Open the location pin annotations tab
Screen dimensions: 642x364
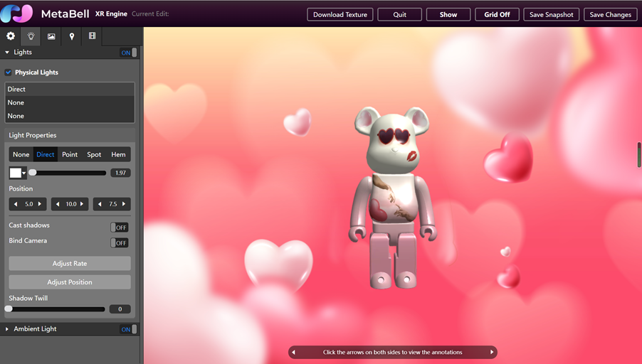(x=72, y=36)
